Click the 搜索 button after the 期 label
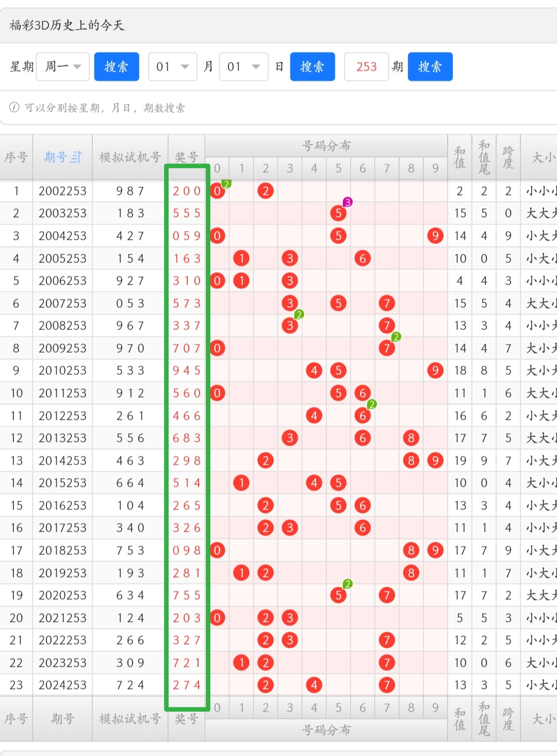The width and height of the screenshot is (557, 756). [x=430, y=67]
